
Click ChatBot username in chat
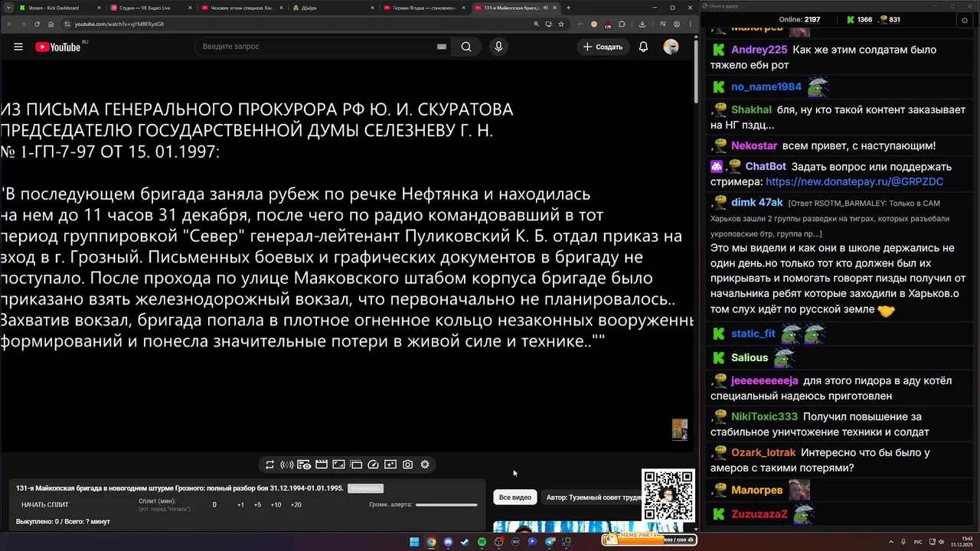(x=766, y=166)
